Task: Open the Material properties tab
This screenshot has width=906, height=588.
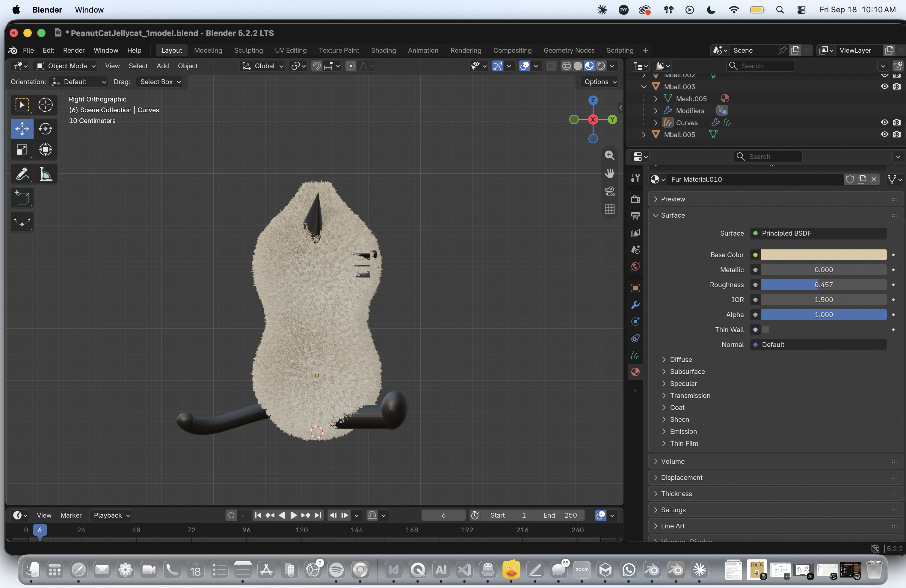Action: coord(635,372)
